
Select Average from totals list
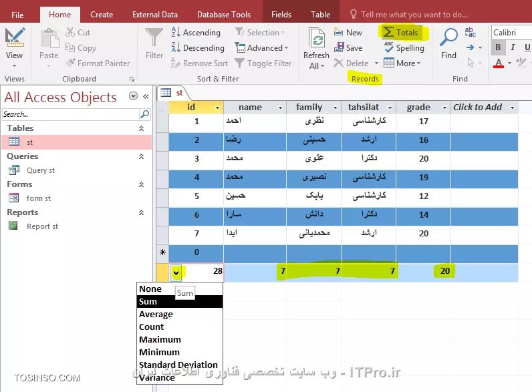(180, 315)
